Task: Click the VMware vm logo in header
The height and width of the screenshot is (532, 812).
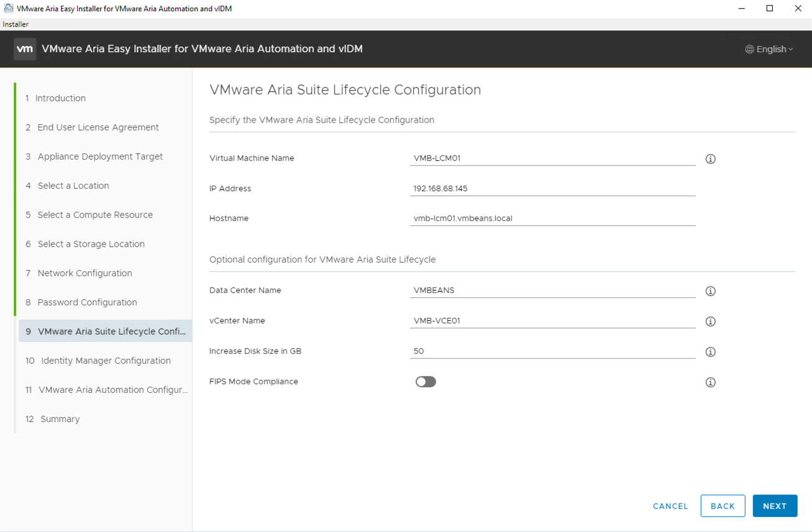Action: click(x=25, y=49)
